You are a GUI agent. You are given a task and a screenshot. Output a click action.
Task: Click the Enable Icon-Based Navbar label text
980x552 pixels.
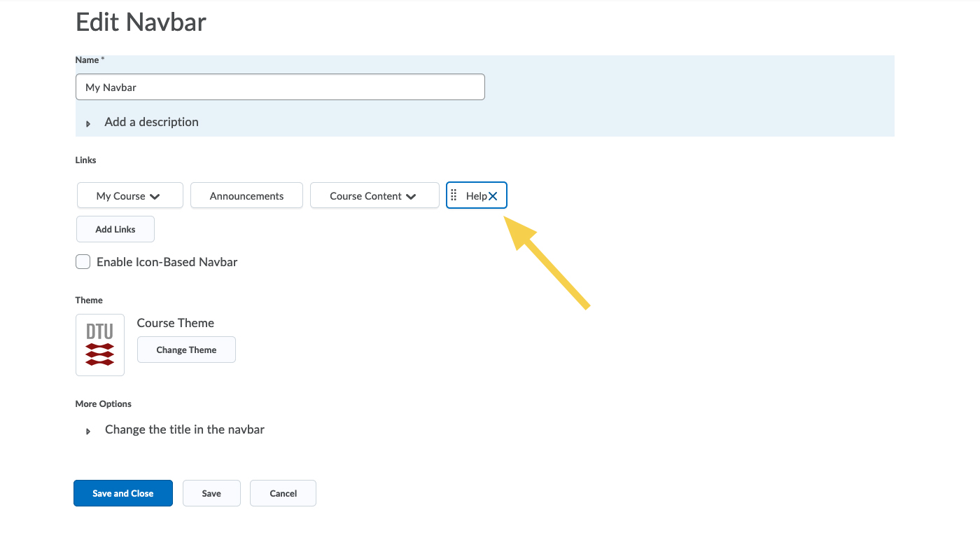[x=167, y=262]
